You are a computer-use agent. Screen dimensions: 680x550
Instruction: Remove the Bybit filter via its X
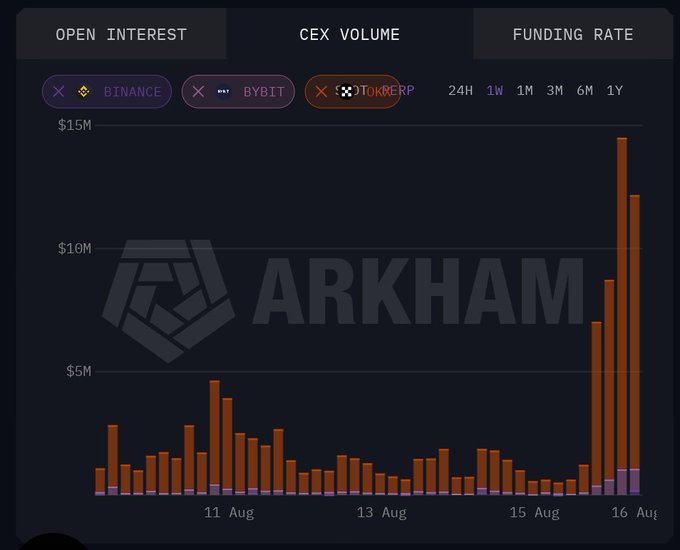pyautogui.click(x=198, y=92)
